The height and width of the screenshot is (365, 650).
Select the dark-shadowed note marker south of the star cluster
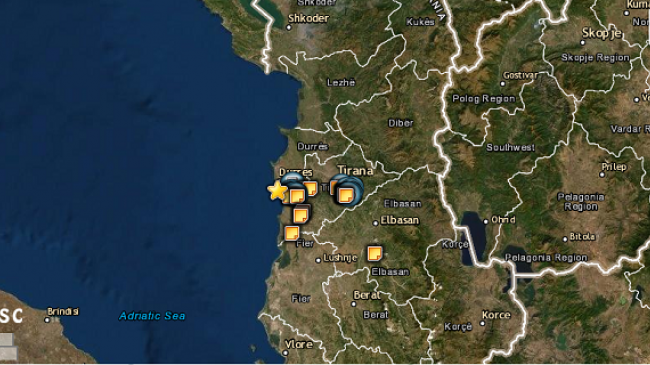301,215
